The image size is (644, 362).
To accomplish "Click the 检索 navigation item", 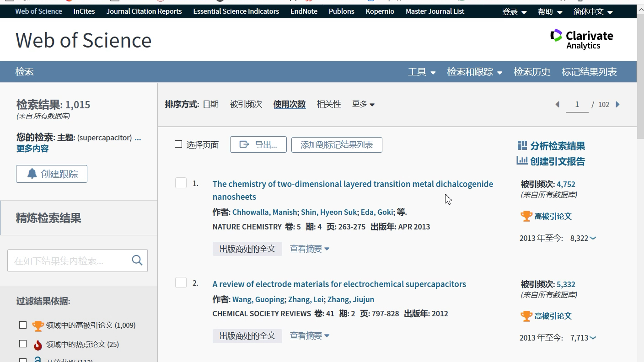I will pos(25,72).
